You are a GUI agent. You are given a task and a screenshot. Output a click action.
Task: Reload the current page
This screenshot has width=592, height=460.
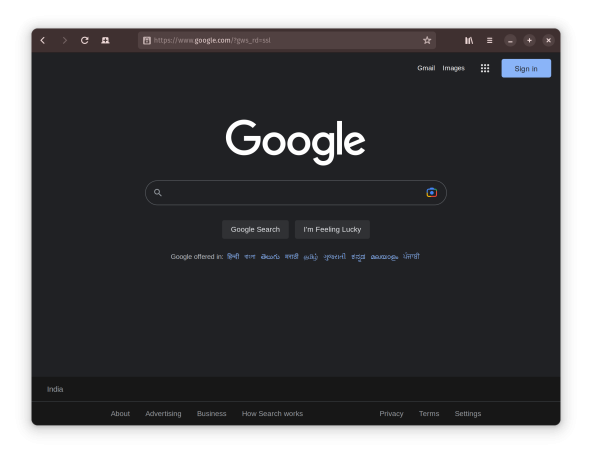pyautogui.click(x=85, y=40)
